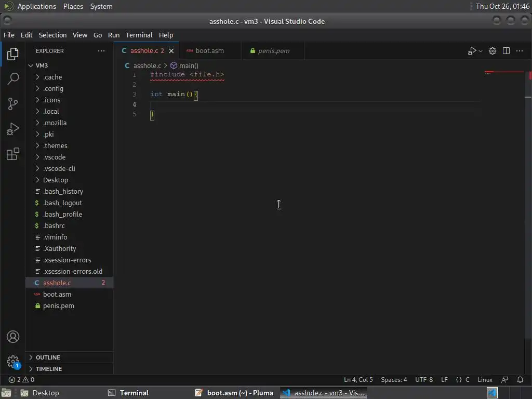This screenshot has height=399, width=532.
Task: Open notifications bell in status bar
Action: point(520,380)
